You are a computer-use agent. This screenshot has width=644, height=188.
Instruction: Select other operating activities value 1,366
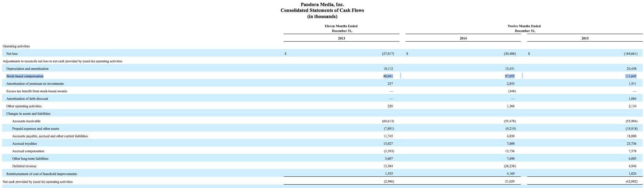(x=510, y=106)
